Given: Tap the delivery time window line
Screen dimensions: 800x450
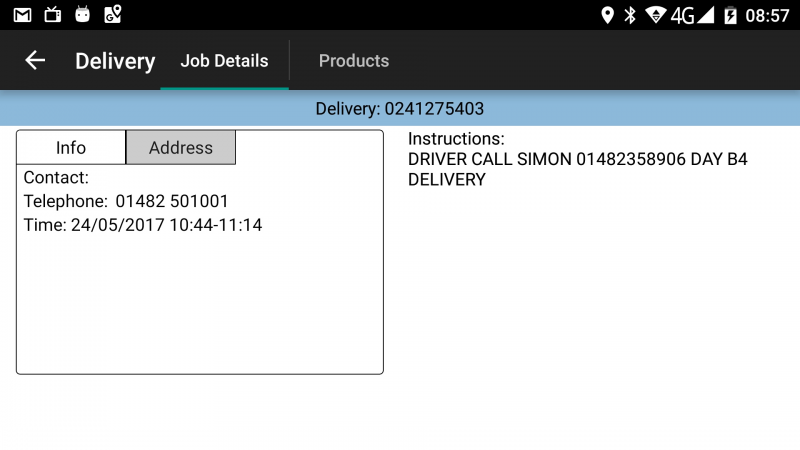Looking at the screenshot, I should click(143, 225).
